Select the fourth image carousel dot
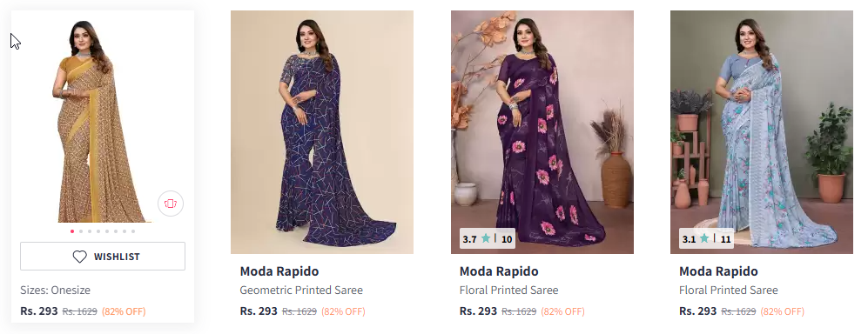868x334 pixels. click(98, 231)
